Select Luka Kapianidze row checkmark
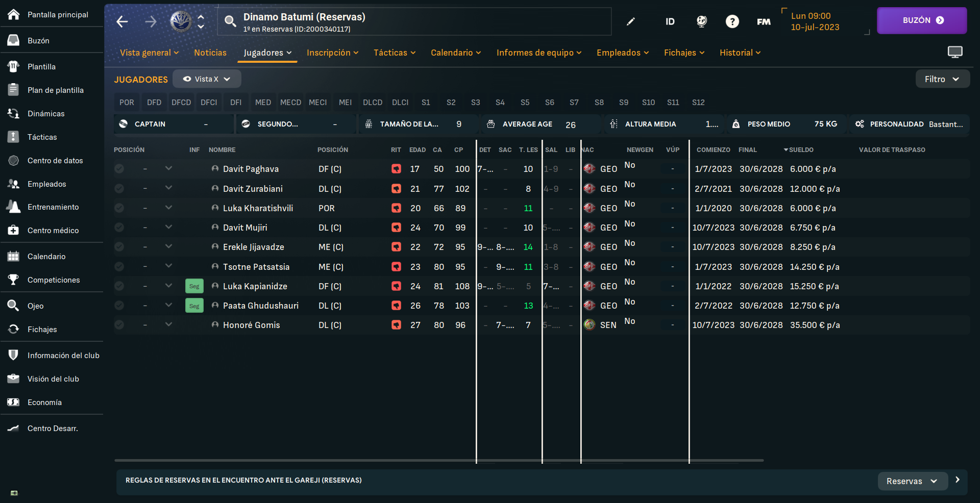 point(119,286)
